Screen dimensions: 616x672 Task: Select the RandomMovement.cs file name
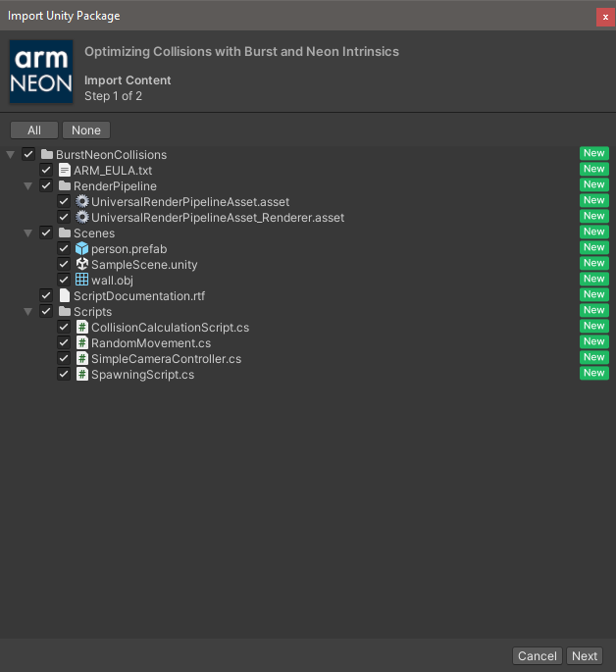point(151,343)
